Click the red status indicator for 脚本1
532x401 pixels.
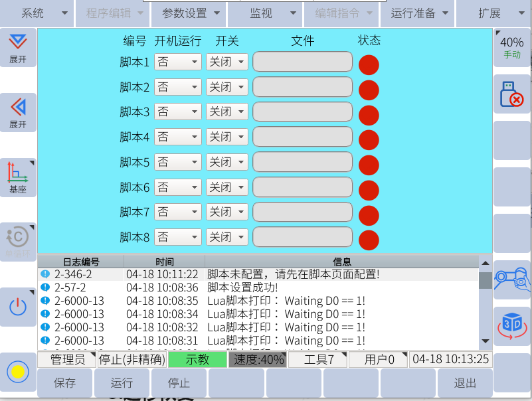pos(369,65)
